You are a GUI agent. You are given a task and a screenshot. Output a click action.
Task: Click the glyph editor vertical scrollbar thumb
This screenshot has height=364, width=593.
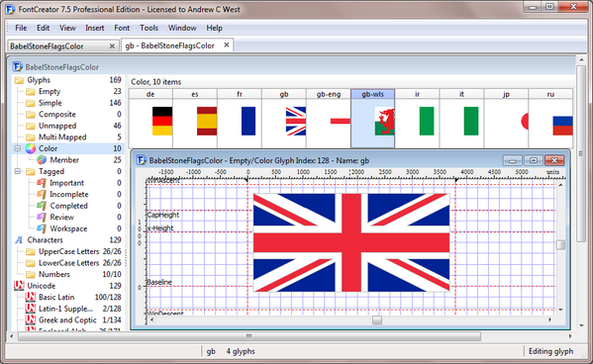coord(560,245)
